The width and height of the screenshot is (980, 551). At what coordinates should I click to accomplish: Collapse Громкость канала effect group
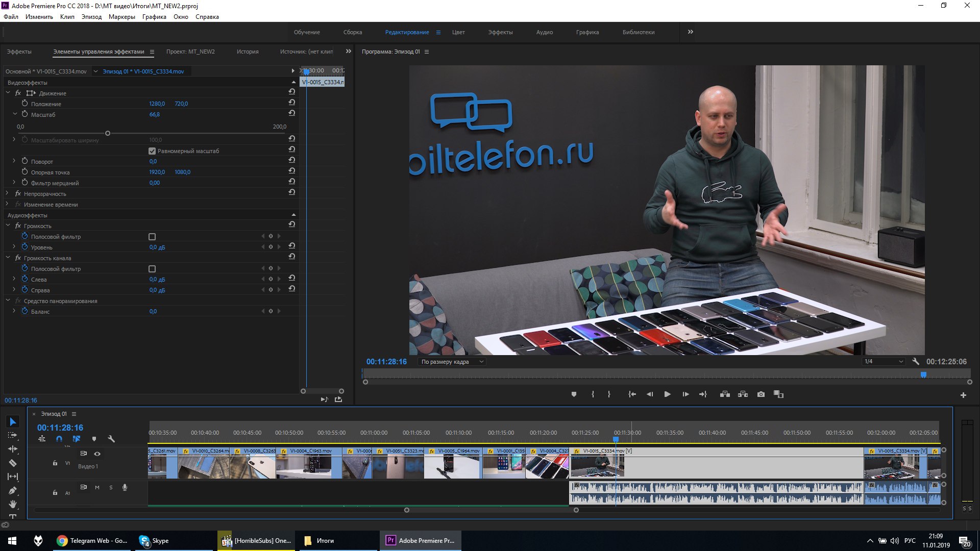(x=8, y=258)
